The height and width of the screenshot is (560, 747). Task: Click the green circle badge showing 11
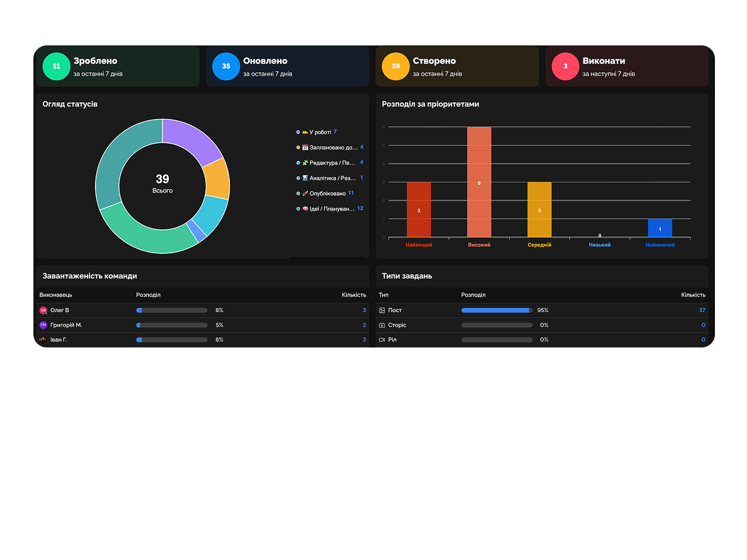click(x=56, y=66)
